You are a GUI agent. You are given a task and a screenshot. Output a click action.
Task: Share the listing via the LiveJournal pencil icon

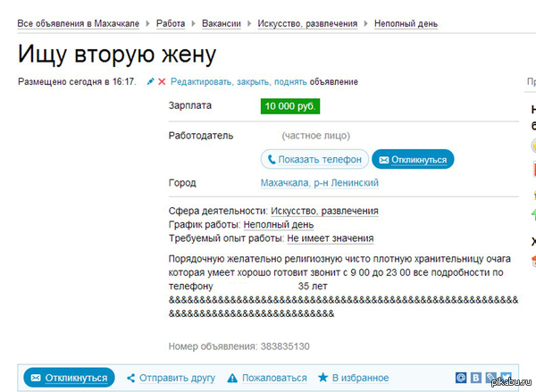490,378
